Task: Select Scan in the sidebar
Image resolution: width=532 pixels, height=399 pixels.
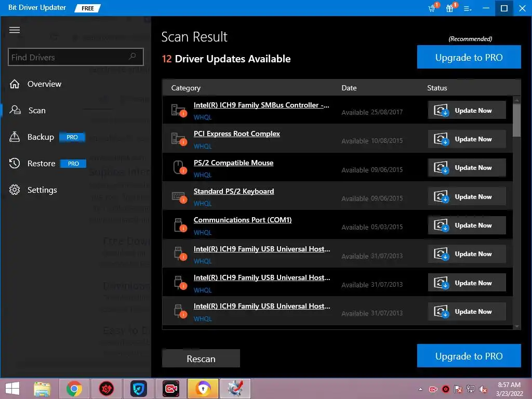Action: click(37, 110)
